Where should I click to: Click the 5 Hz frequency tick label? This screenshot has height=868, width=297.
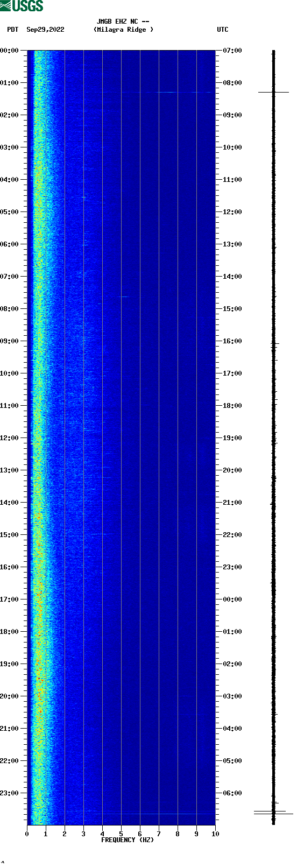[121, 834]
